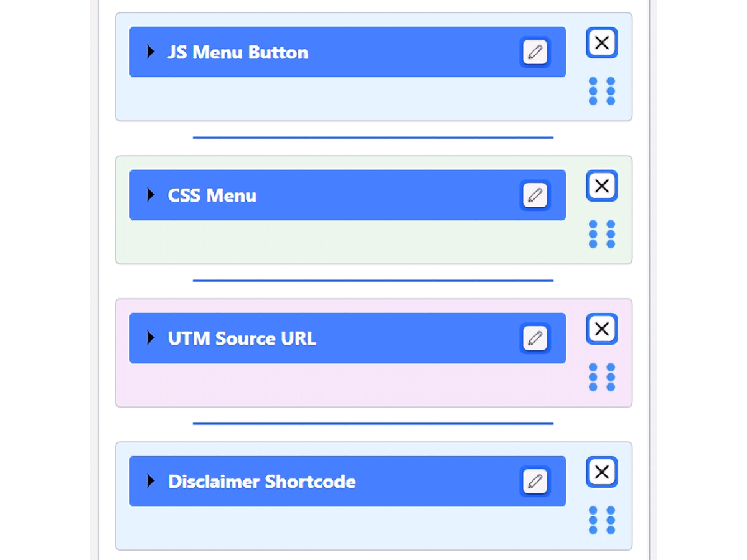The image size is (747, 560).
Task: Click the UTM Source URL drag handle
Action: [602, 377]
